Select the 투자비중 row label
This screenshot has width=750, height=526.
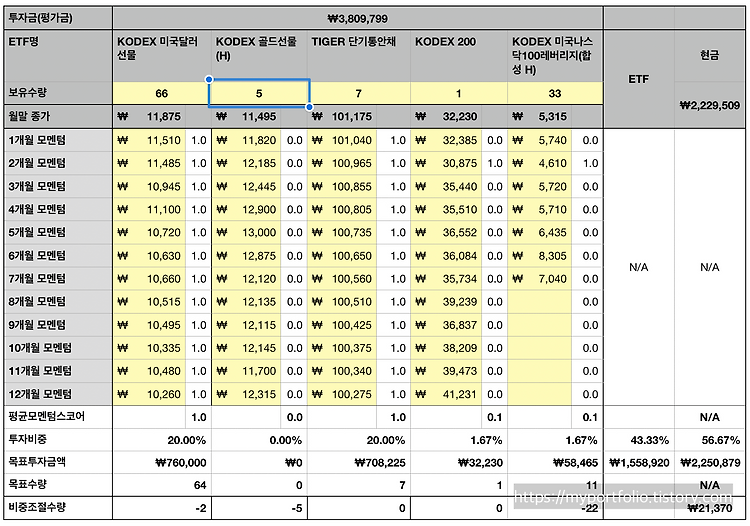[58, 439]
